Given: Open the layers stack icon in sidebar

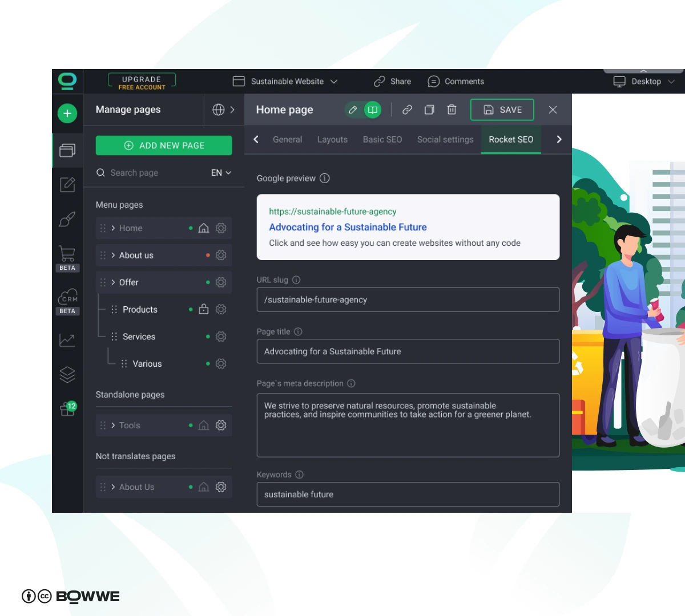Looking at the screenshot, I should [x=67, y=374].
